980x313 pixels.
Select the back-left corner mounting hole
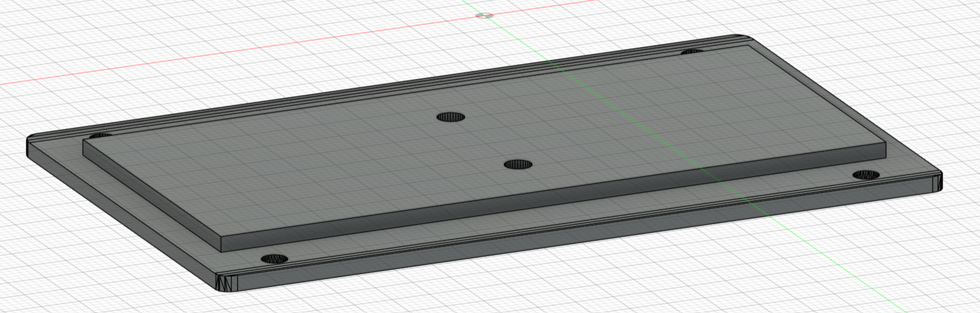pos(100,135)
